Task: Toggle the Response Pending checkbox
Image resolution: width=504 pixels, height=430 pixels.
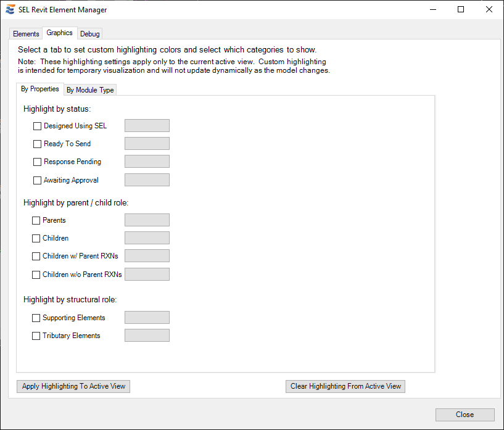Action: click(x=37, y=162)
